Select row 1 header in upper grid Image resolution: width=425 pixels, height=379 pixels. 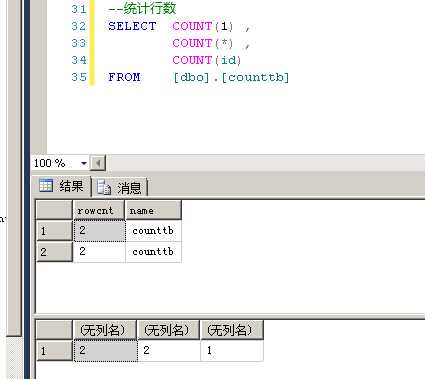[54, 231]
